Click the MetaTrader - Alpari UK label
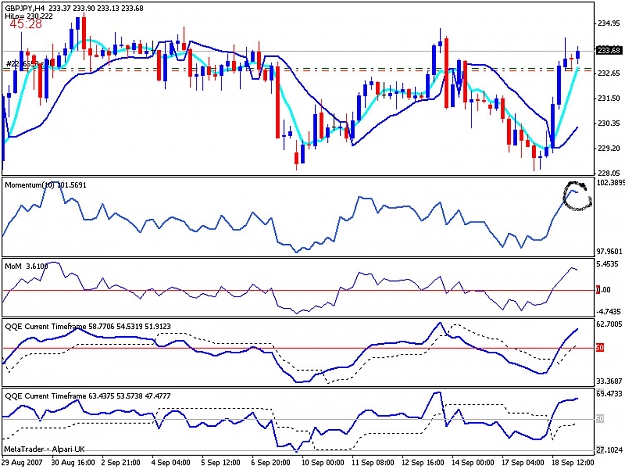The width and height of the screenshot is (625, 469). click(x=44, y=449)
